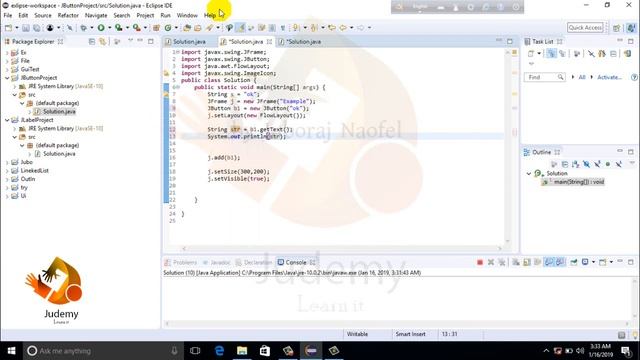Terminate the running program red square

pyautogui.click(x=480, y=262)
